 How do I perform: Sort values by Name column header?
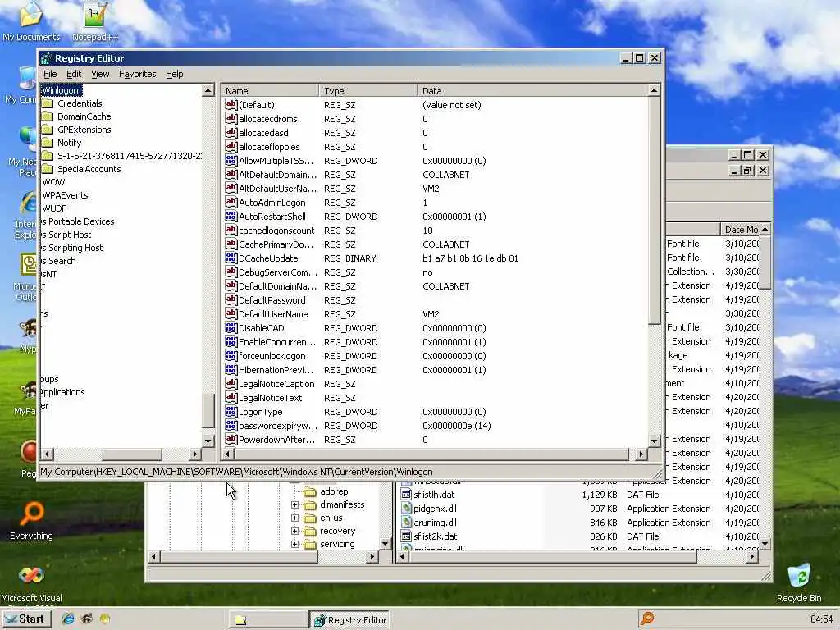coord(270,90)
